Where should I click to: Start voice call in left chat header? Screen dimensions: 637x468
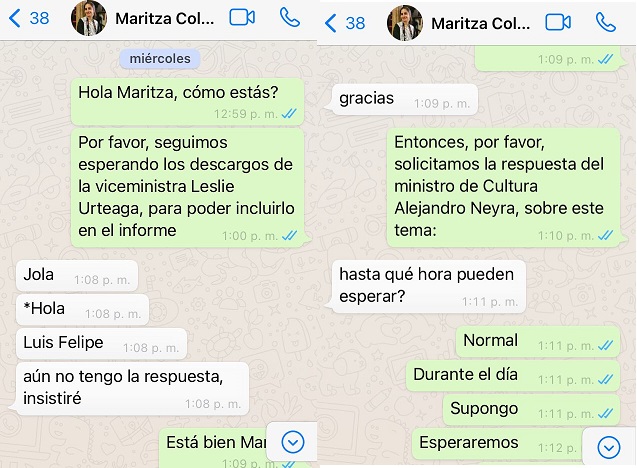point(290,17)
